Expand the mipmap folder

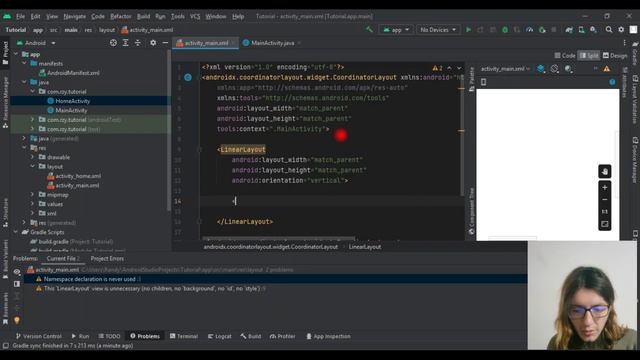33,195
